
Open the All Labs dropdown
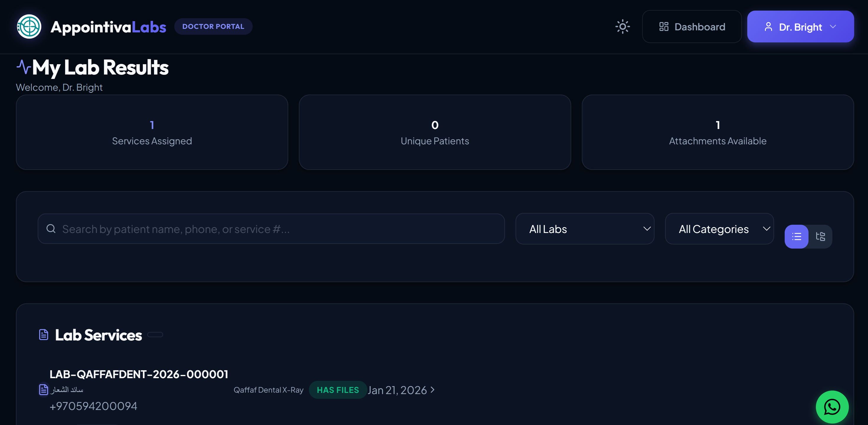(585, 229)
